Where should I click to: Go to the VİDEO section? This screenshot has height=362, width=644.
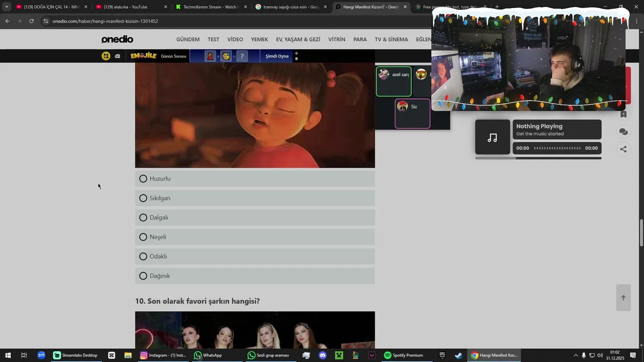(x=235, y=39)
